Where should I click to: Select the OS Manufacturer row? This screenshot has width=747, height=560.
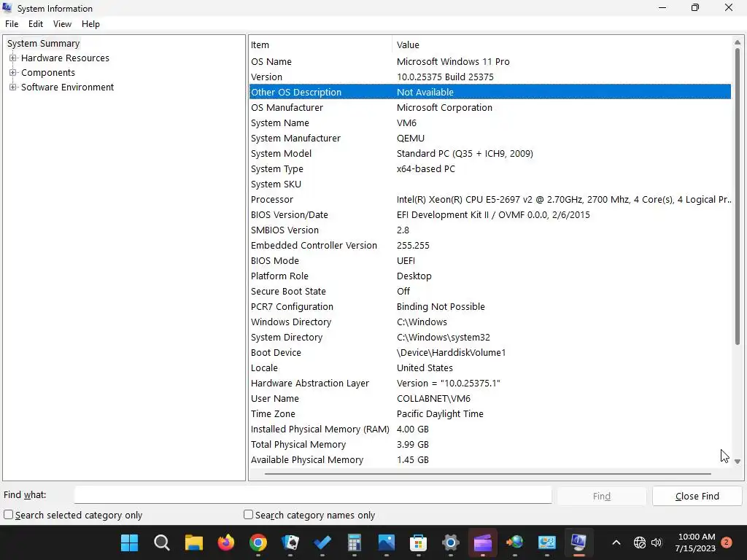click(x=490, y=108)
